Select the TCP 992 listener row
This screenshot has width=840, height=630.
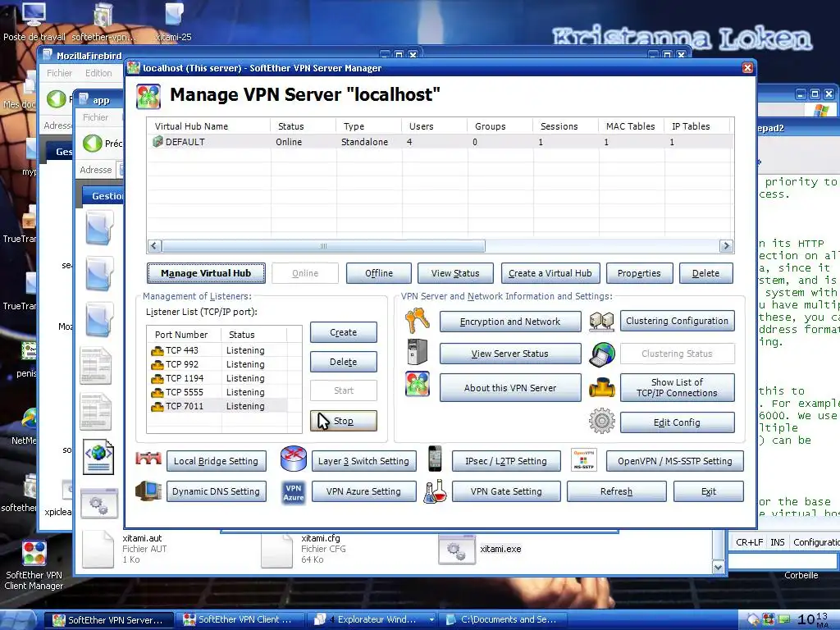[x=217, y=364]
